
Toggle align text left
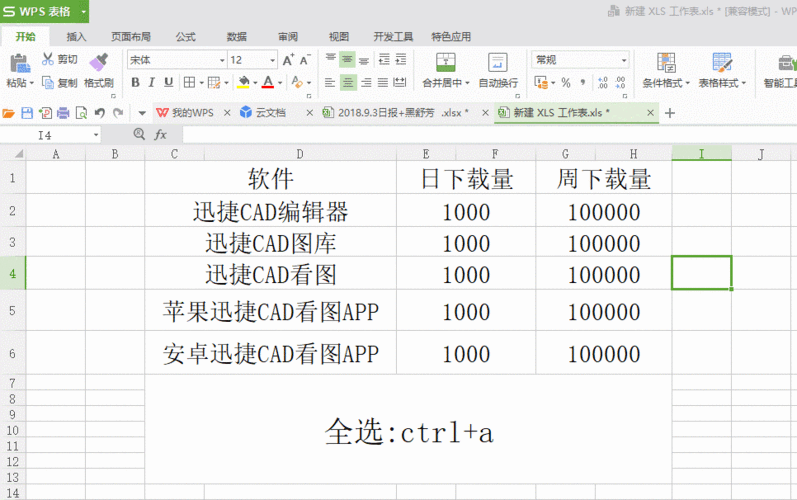[330, 82]
